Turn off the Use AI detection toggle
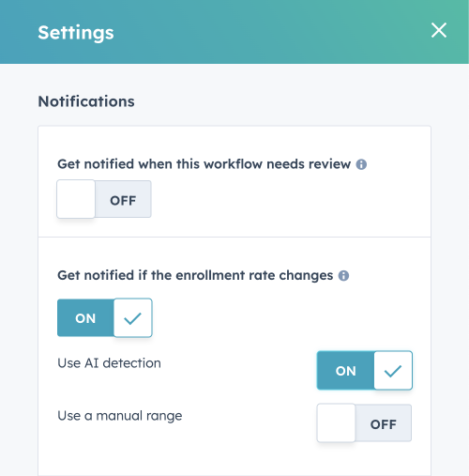Viewport: 469px width, 476px height. (365, 370)
